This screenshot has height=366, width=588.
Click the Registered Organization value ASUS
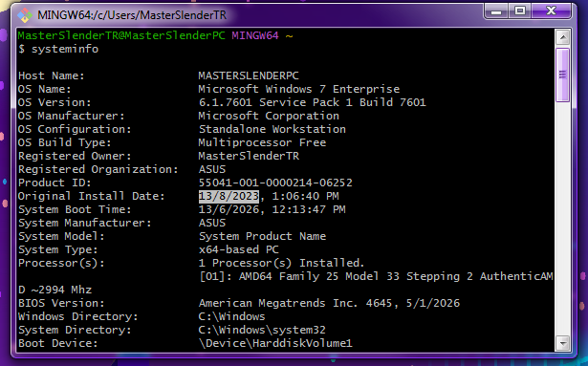click(x=212, y=169)
